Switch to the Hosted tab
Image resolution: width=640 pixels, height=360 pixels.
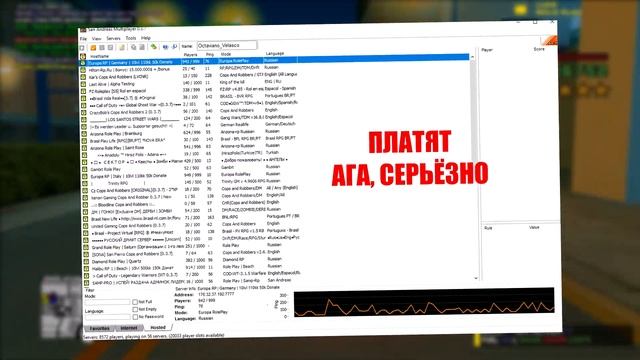[158, 327]
